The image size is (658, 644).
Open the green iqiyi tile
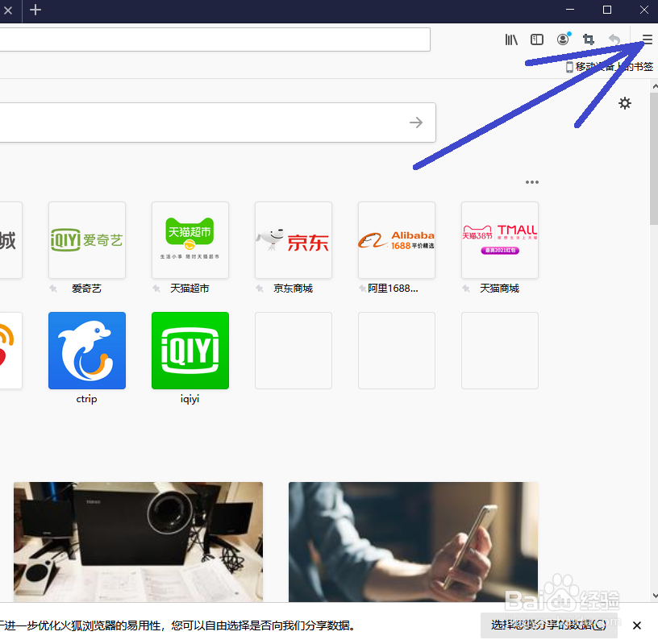[190, 351]
